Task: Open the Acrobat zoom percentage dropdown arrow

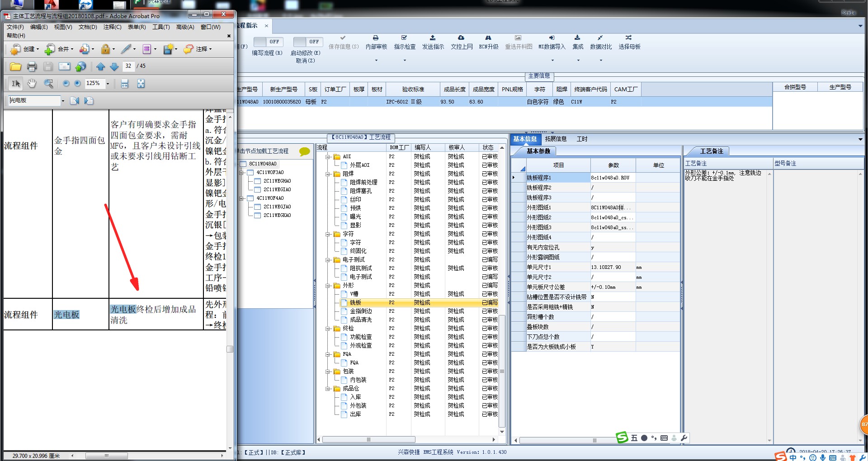Action: 108,84
